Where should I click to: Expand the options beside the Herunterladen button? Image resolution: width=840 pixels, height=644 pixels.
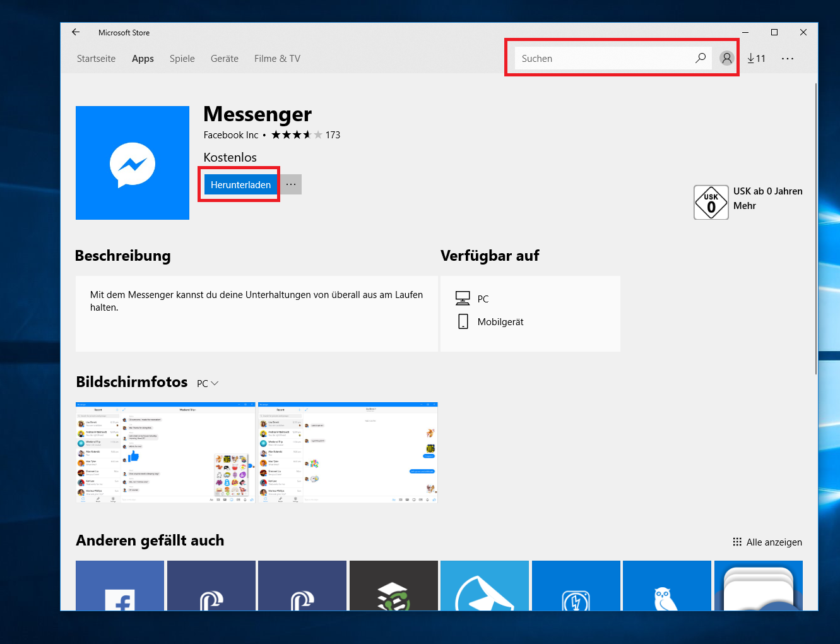(290, 184)
